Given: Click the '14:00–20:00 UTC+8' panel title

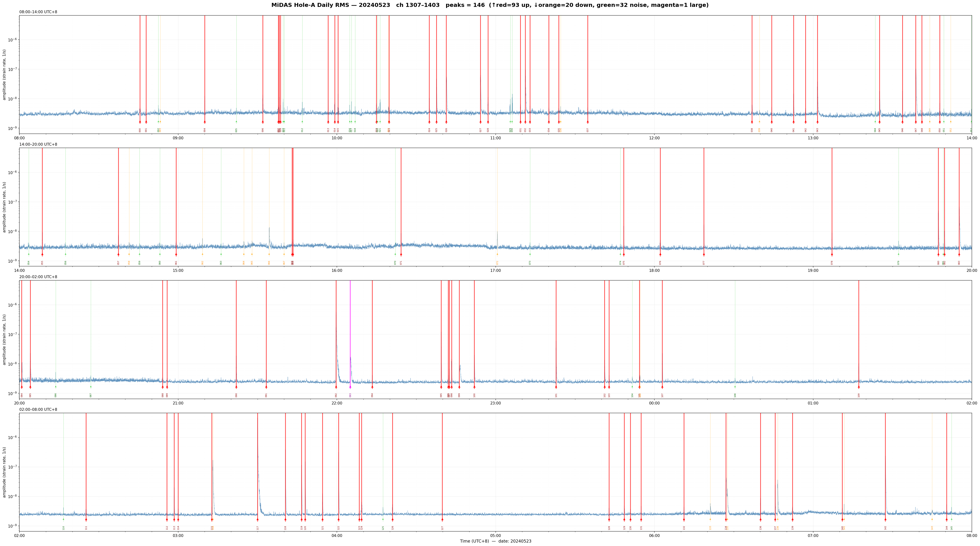Looking at the screenshot, I should coord(38,145).
